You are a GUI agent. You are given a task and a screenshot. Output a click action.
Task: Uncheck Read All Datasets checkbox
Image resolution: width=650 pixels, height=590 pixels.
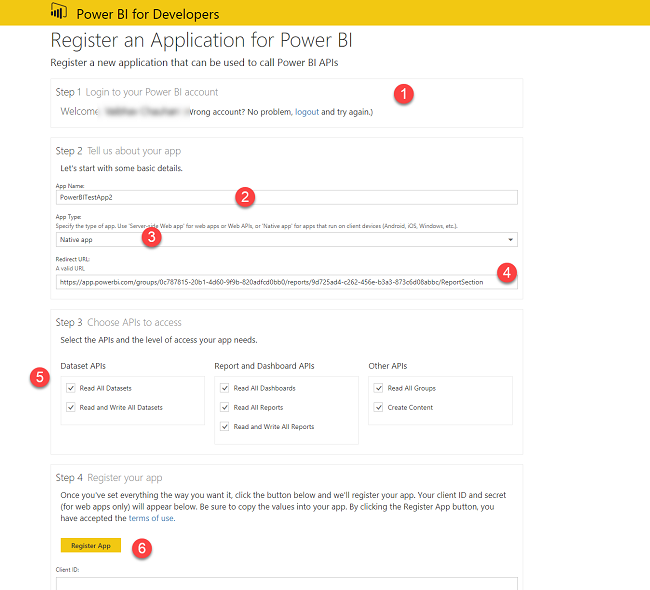click(71, 388)
